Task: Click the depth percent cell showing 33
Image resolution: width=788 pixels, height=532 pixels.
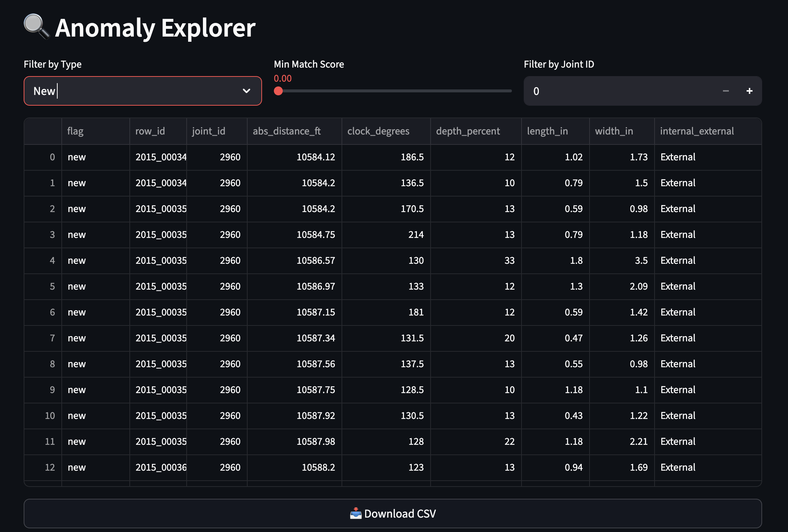Action: 509,260
